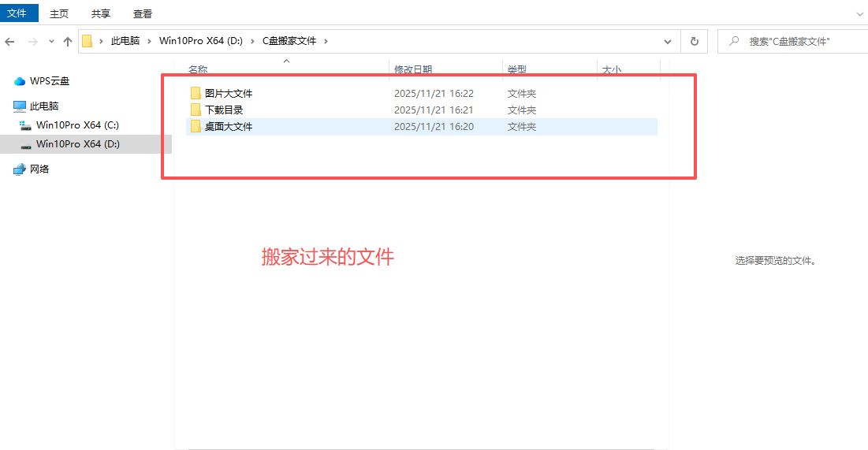The image size is (868, 450).
Task: Select the 下载目录 folder icon
Action: click(196, 110)
